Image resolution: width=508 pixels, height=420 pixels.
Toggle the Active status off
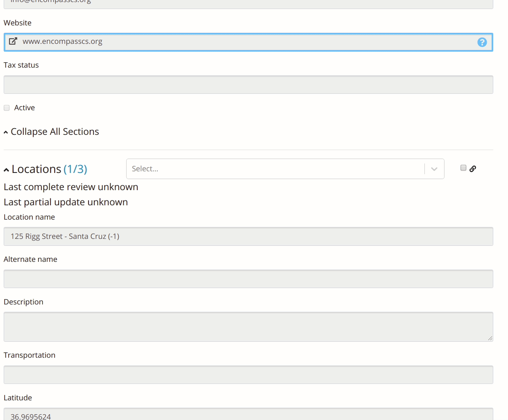pyautogui.click(x=7, y=107)
